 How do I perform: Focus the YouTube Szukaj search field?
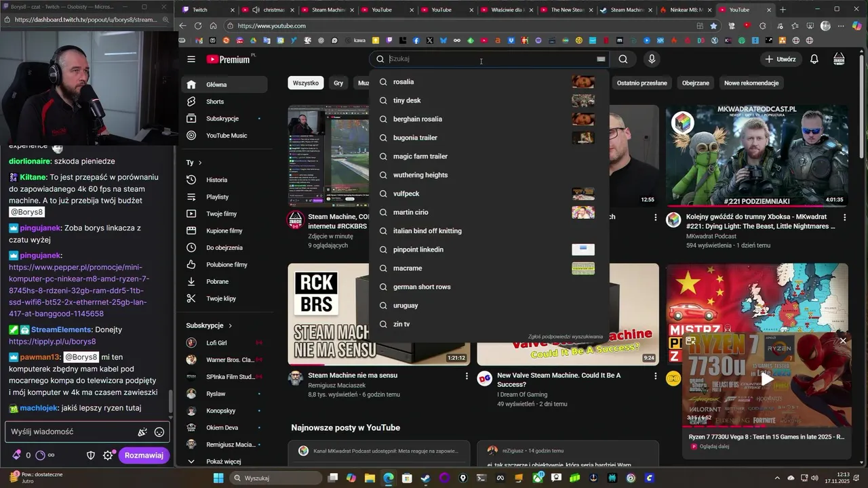490,59
